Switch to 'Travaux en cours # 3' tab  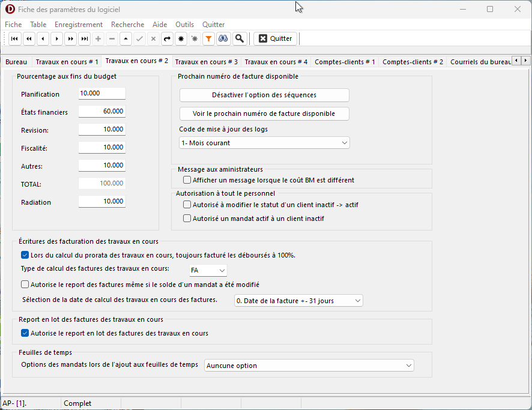point(207,62)
